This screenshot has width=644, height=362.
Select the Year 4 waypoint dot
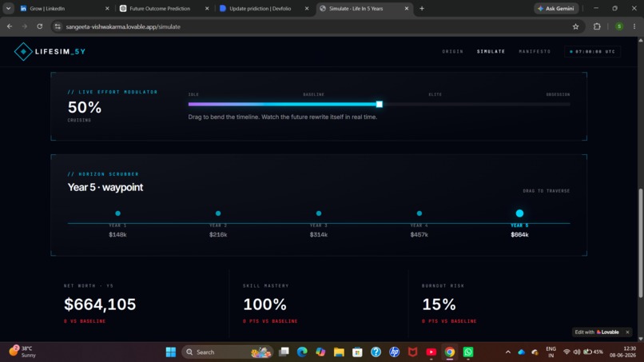(x=419, y=213)
